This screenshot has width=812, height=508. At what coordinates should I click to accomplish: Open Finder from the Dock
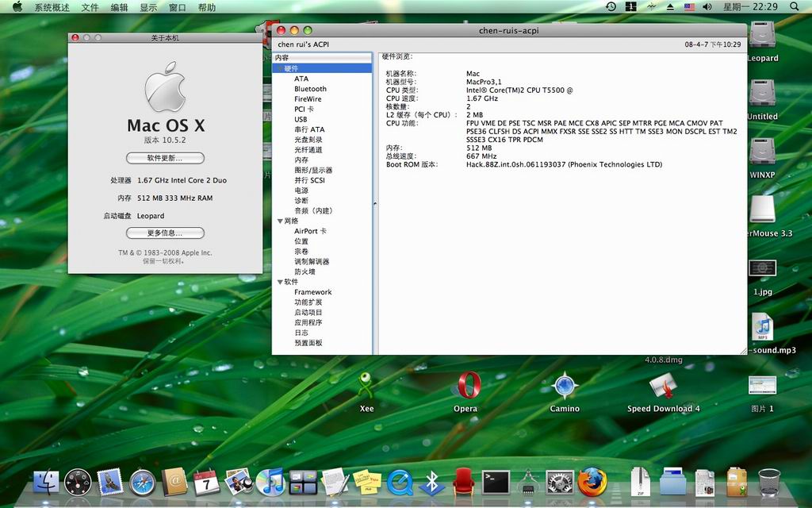46,483
